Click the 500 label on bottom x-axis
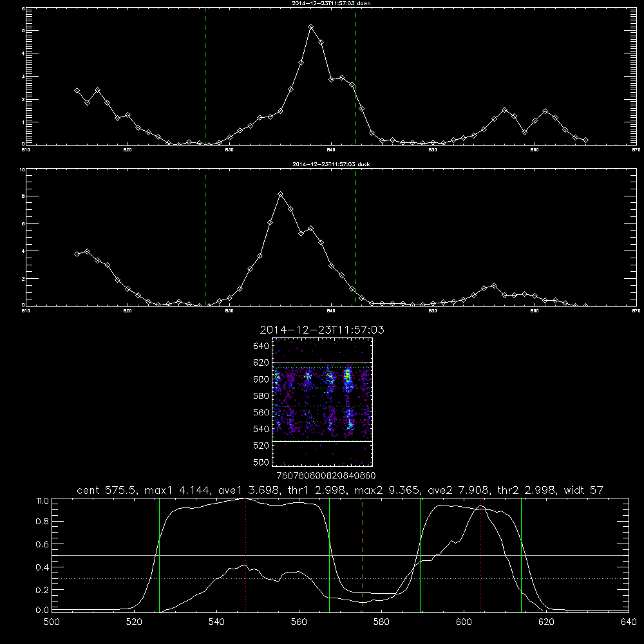Viewport: 644px width, 644px height. point(52,622)
